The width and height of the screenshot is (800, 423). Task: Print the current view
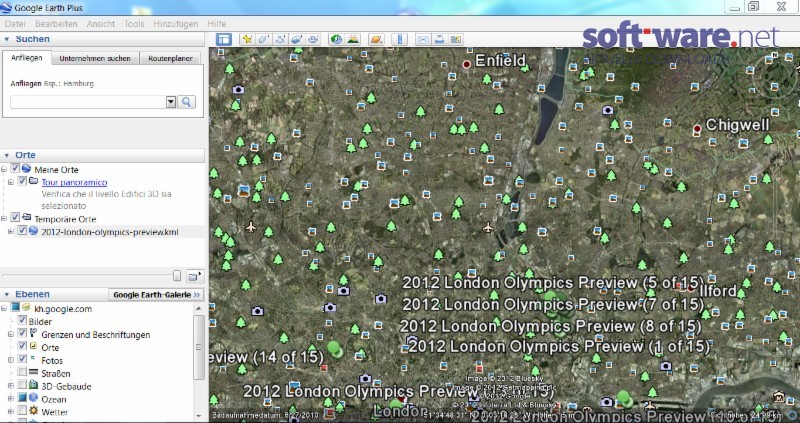coord(439,39)
